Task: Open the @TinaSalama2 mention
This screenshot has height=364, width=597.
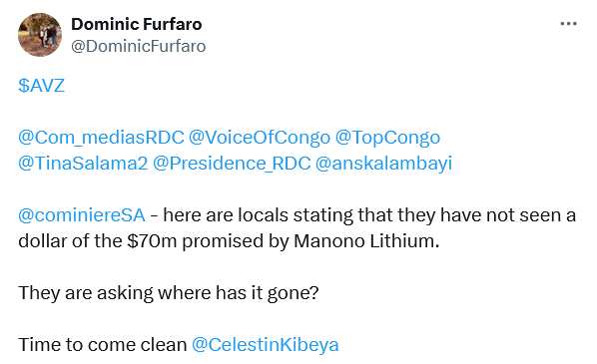Action: [x=83, y=164]
